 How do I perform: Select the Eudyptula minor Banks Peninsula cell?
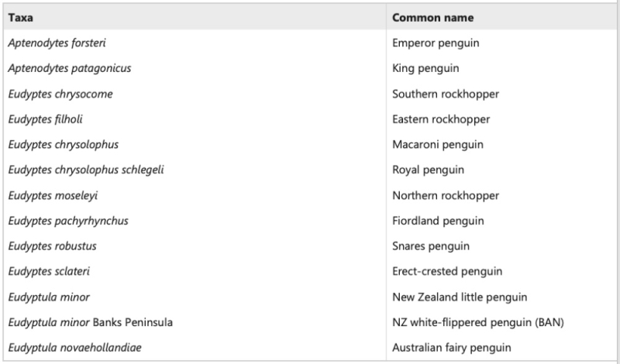point(90,322)
